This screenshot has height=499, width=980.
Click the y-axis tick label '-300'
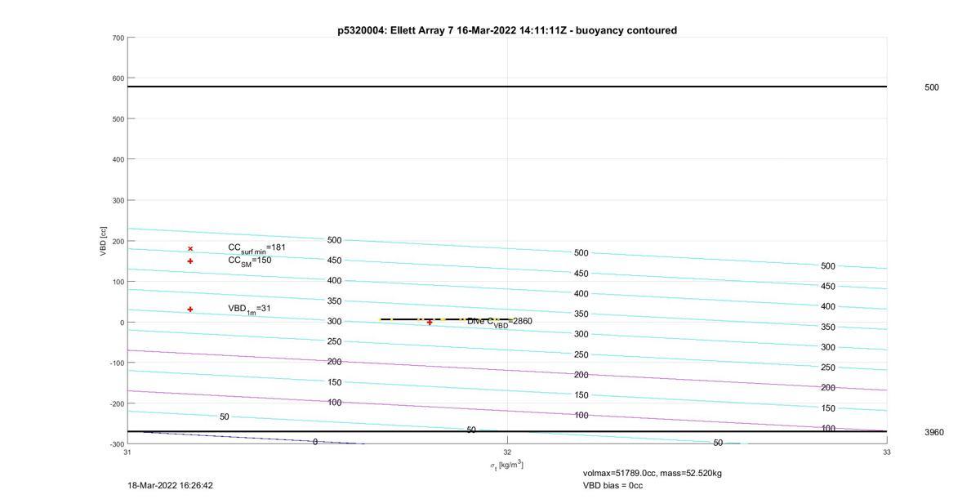[116, 444]
